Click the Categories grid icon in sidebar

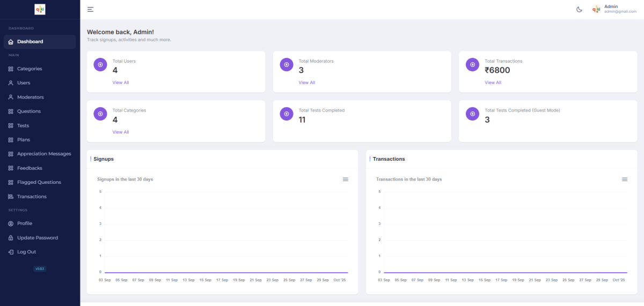click(11, 69)
